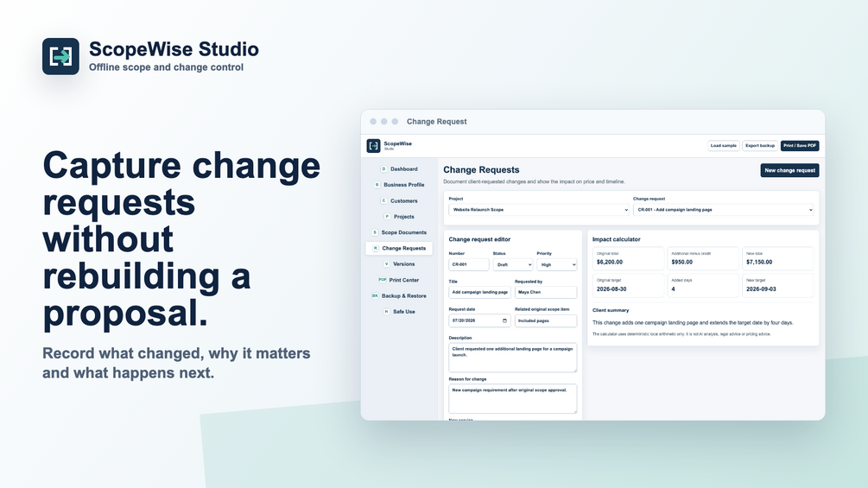Click the ScopeWise app logo in window header

coord(374,145)
